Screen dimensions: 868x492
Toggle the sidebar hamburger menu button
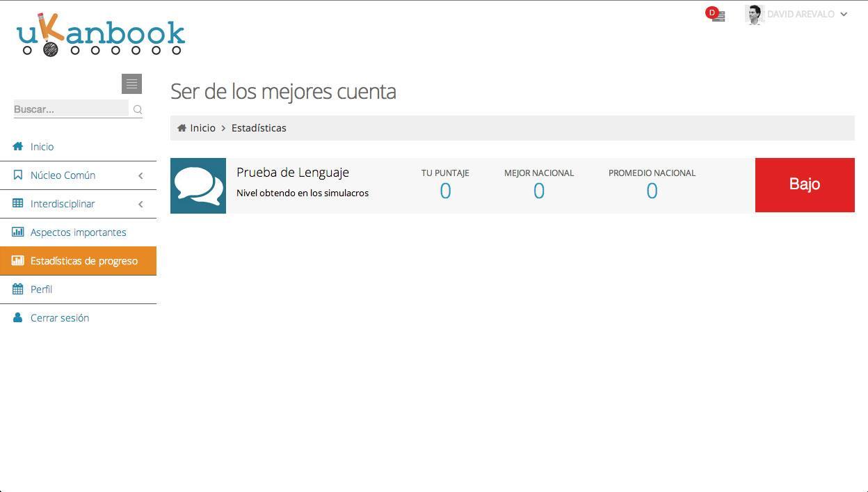coord(131,84)
